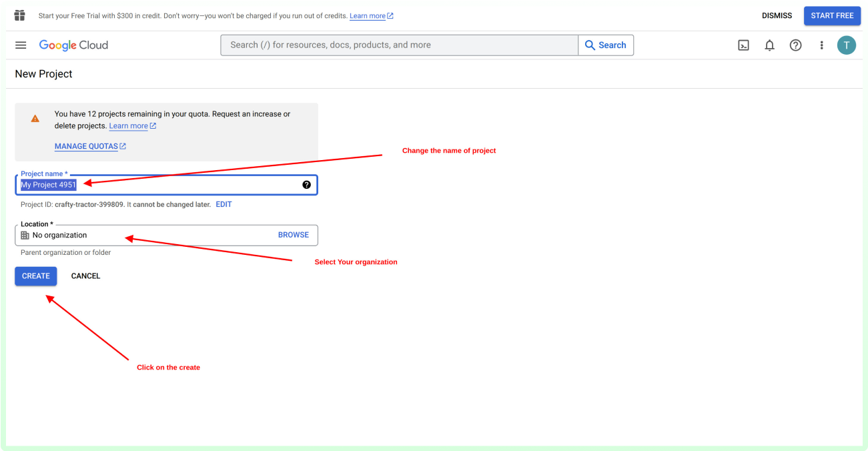Screen dimensions: 868x451
Task: Click the Project name help tooltip icon
Action: pyautogui.click(x=306, y=185)
